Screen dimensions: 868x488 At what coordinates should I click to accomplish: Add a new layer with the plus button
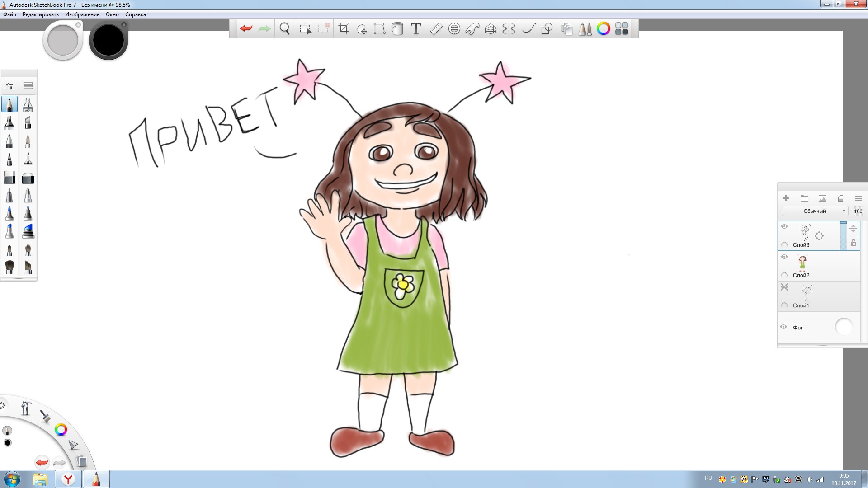point(786,198)
